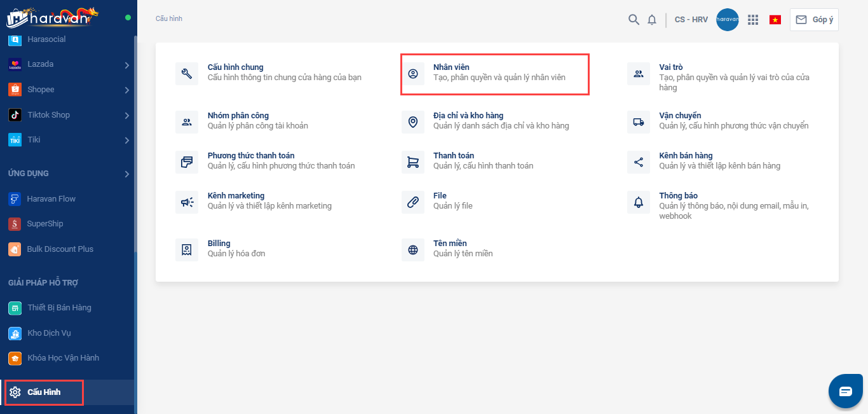Open the apps grid launcher

753,20
